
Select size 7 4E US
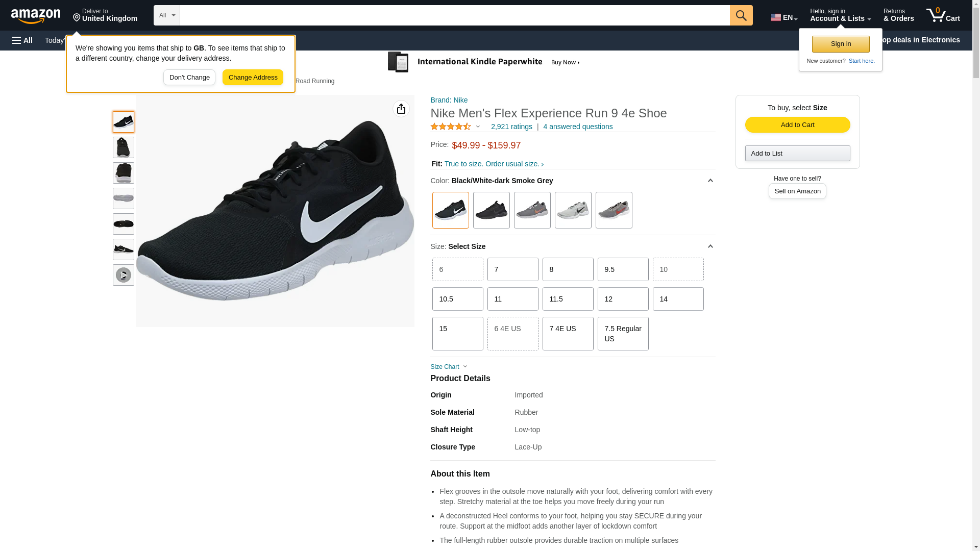(x=567, y=334)
